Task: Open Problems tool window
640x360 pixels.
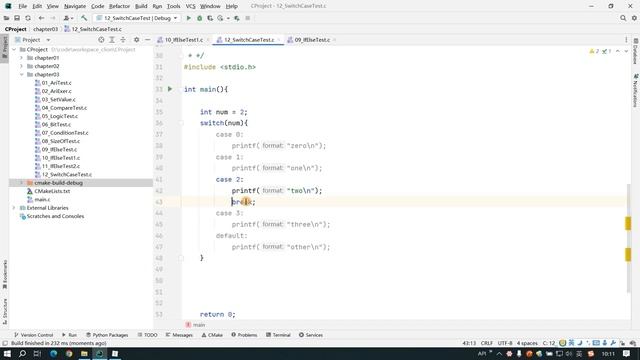Action: point(244,335)
